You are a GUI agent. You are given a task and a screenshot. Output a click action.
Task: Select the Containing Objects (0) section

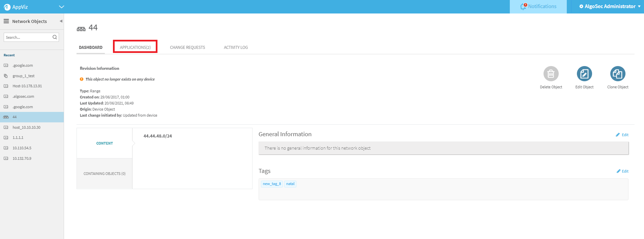coord(105,174)
